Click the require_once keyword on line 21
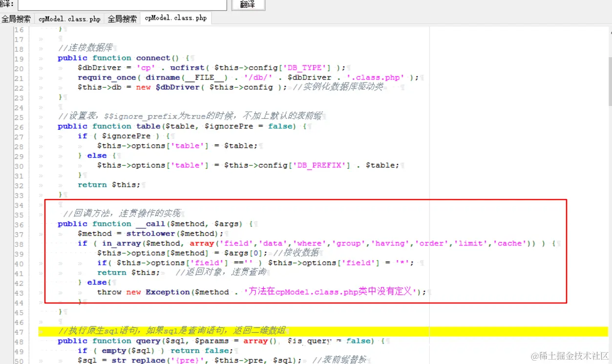Viewport: 612px width, 364px height. pyautogui.click(x=107, y=78)
